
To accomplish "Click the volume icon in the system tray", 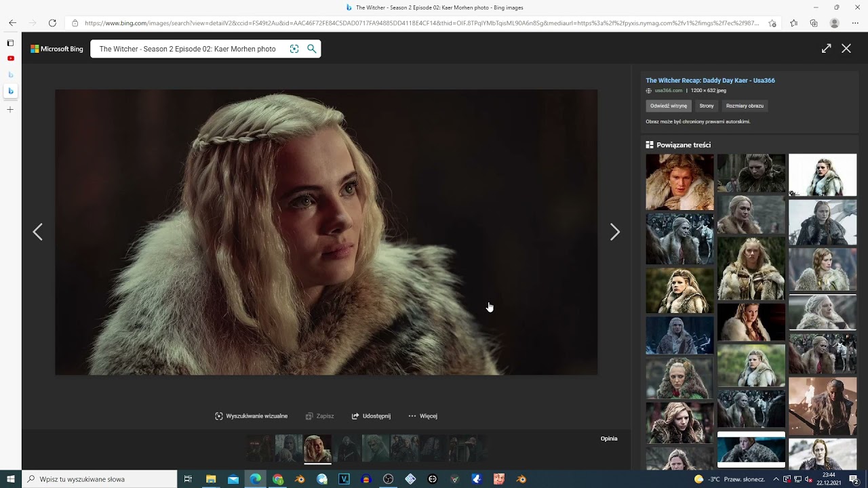I will 808,479.
